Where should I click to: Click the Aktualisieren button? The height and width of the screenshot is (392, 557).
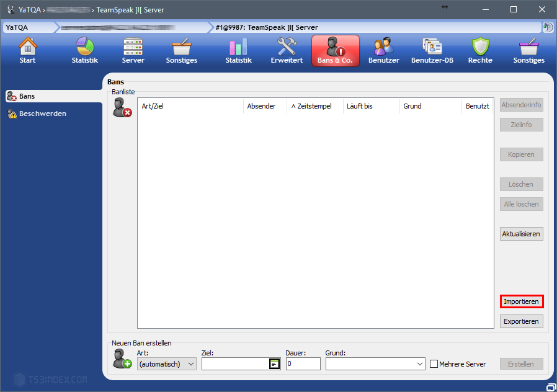click(521, 234)
